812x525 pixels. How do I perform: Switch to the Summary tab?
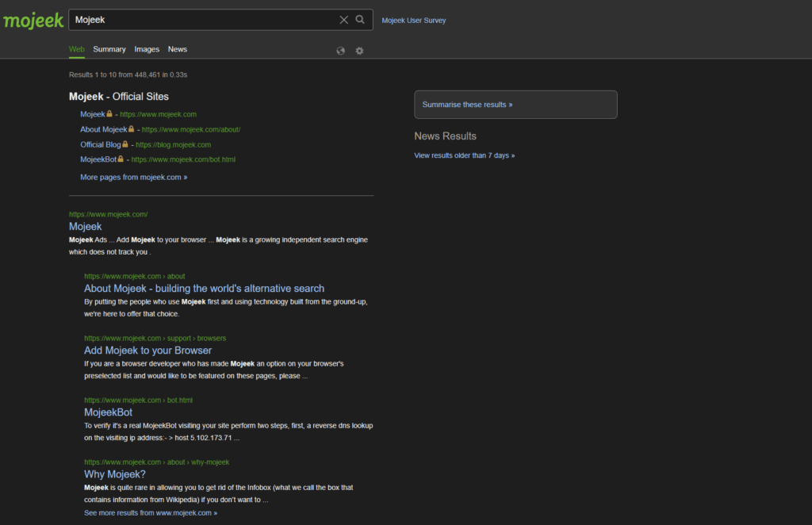click(109, 49)
